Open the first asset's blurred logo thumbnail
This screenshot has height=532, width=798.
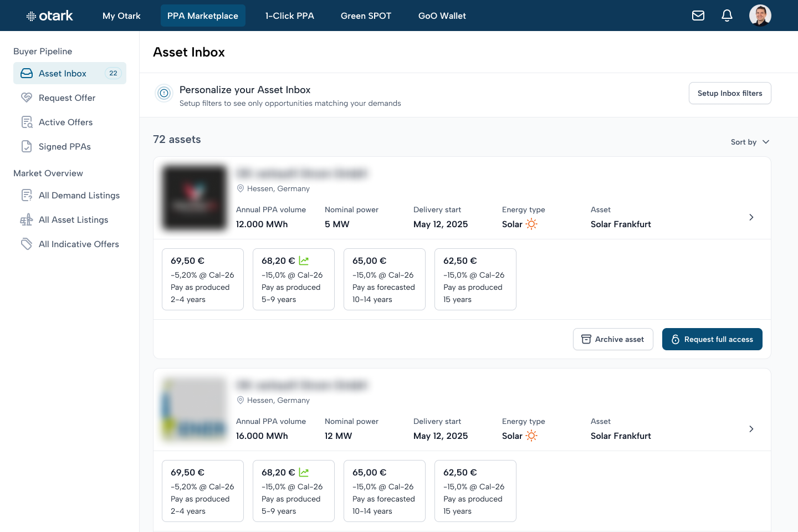pos(194,198)
